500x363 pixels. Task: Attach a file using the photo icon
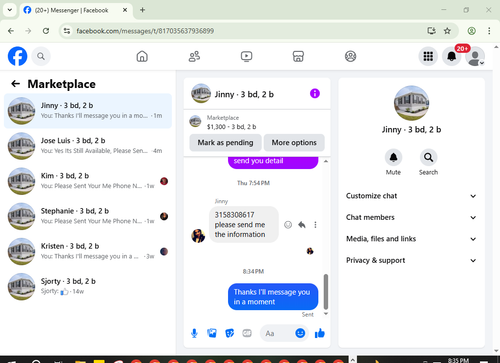pyautogui.click(x=212, y=333)
